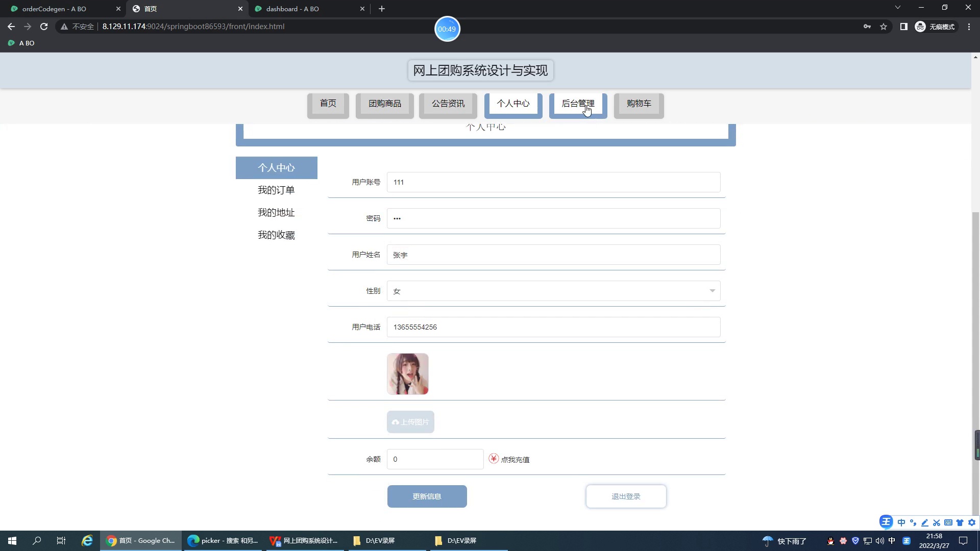
Task: Click the 更新信息 update button
Action: [x=427, y=496]
